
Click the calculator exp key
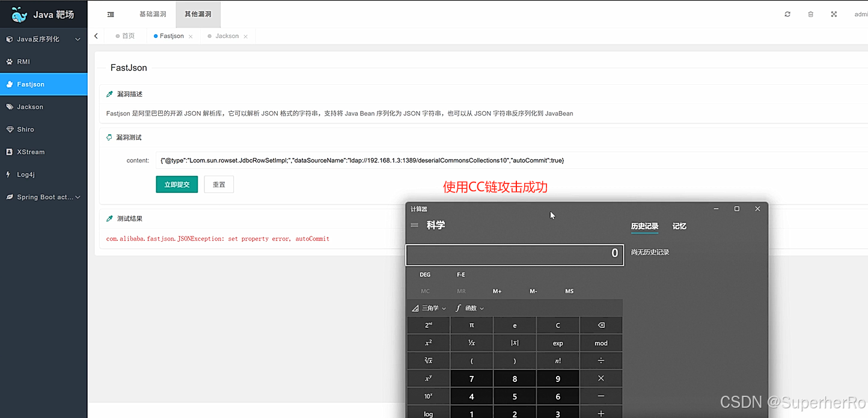click(x=558, y=343)
